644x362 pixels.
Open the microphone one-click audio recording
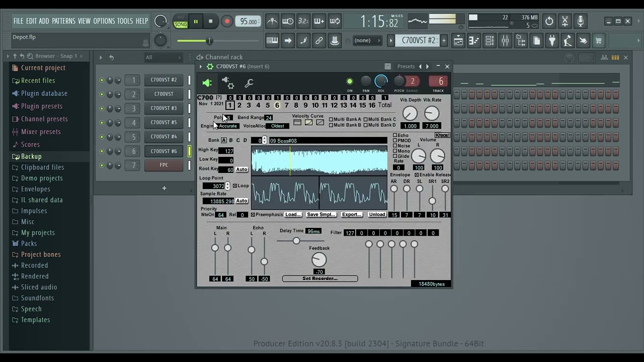(580, 21)
